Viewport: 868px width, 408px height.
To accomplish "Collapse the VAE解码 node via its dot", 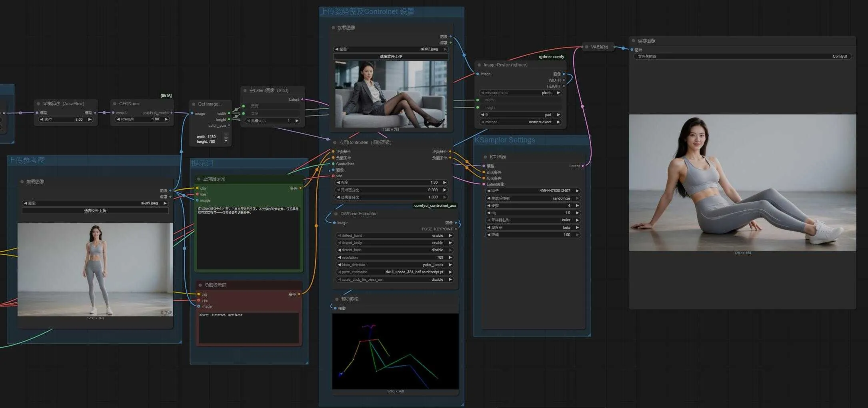I will pos(586,47).
